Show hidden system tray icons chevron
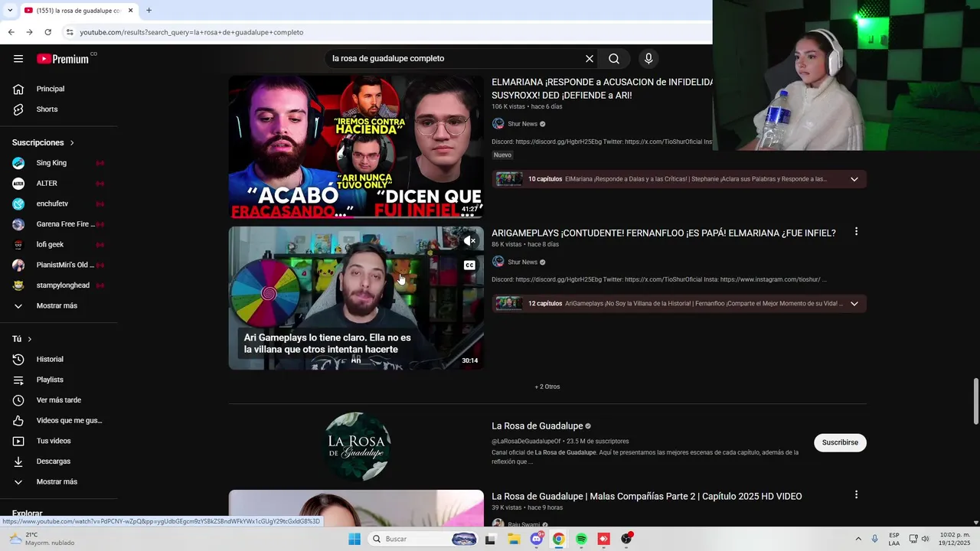Image resolution: width=980 pixels, height=551 pixels. [x=858, y=539]
